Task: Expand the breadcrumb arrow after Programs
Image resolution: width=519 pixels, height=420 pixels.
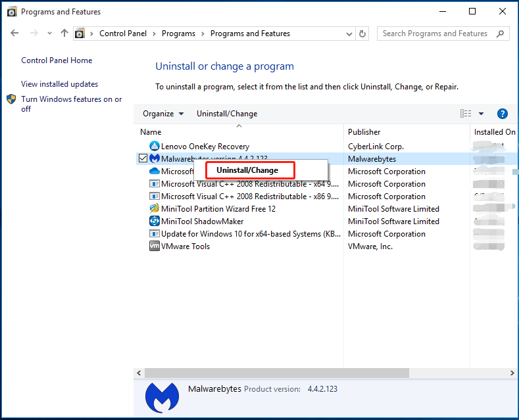Action: 203,34
